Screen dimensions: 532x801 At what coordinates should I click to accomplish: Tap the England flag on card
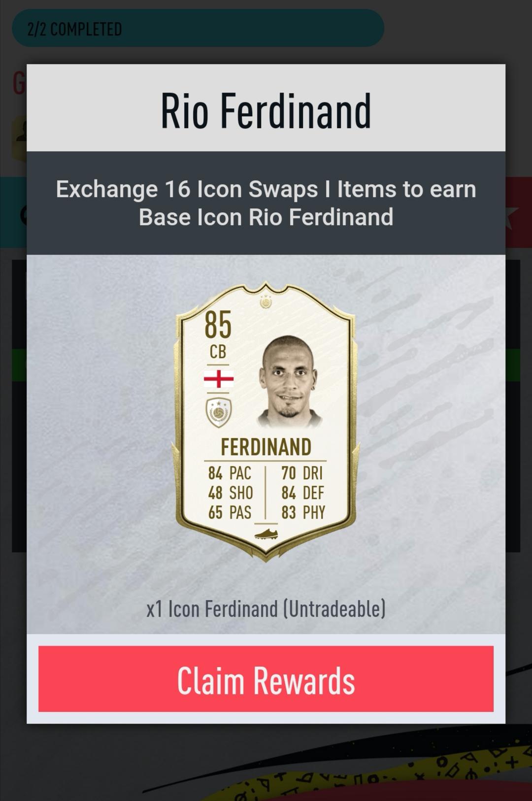tap(218, 379)
